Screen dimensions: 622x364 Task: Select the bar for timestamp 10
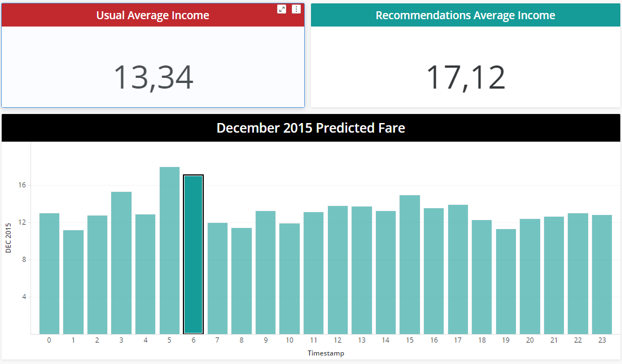[290, 279]
